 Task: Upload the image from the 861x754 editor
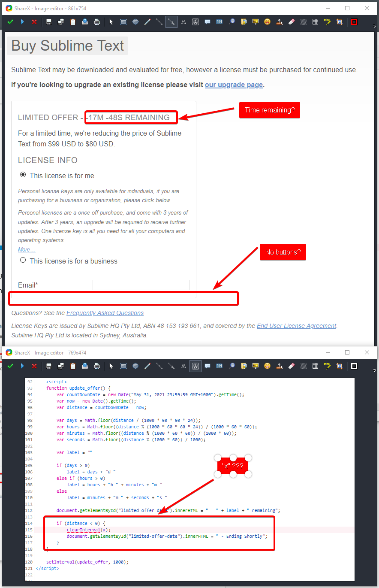(x=85, y=22)
